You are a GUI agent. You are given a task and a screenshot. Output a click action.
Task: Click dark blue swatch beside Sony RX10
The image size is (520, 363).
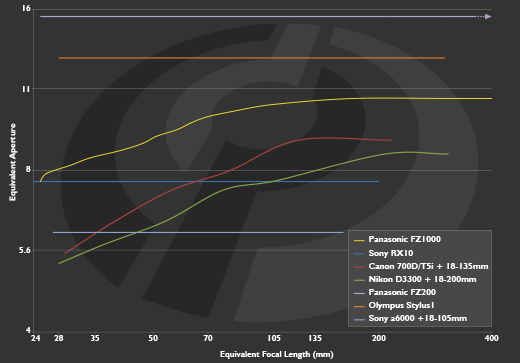pyautogui.click(x=359, y=254)
